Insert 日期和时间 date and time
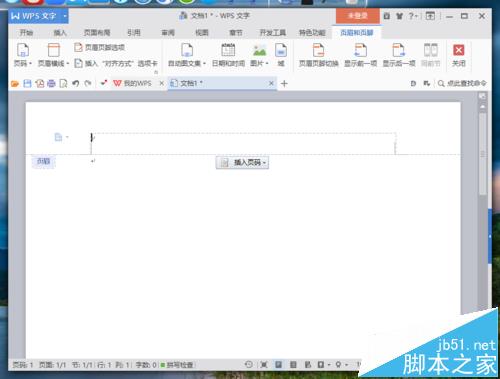 coord(228,55)
